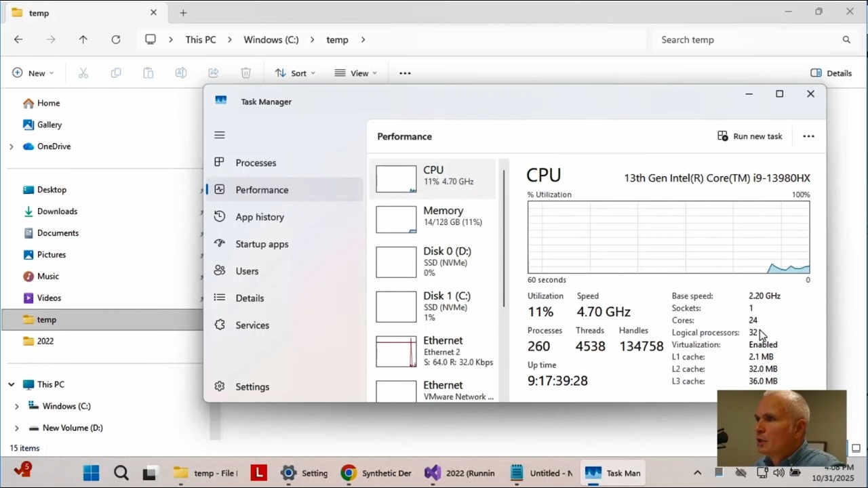
Task: Open Chrome Synthetic Der taskbar item
Action: (377, 473)
